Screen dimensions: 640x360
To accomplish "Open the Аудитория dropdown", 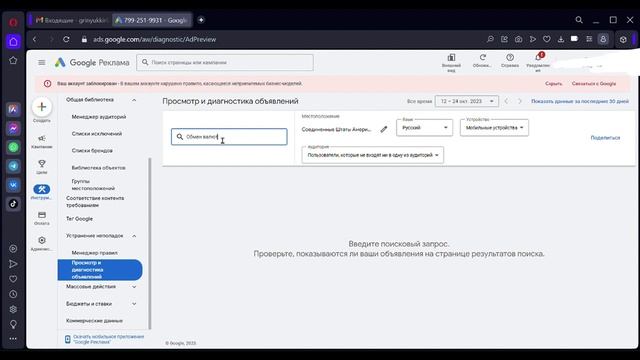I will point(373,155).
